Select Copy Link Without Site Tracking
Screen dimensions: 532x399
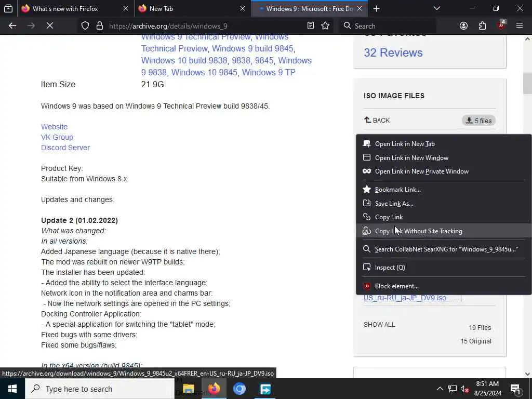[x=444, y=231]
